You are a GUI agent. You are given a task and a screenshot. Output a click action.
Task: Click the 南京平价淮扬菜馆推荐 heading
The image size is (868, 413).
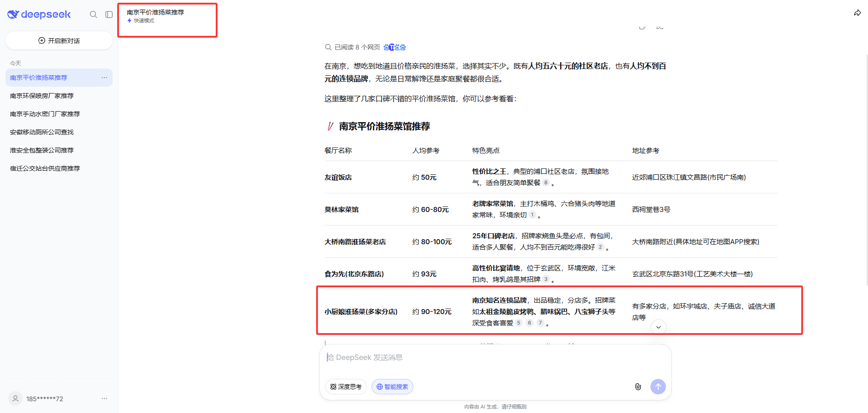[x=384, y=126]
